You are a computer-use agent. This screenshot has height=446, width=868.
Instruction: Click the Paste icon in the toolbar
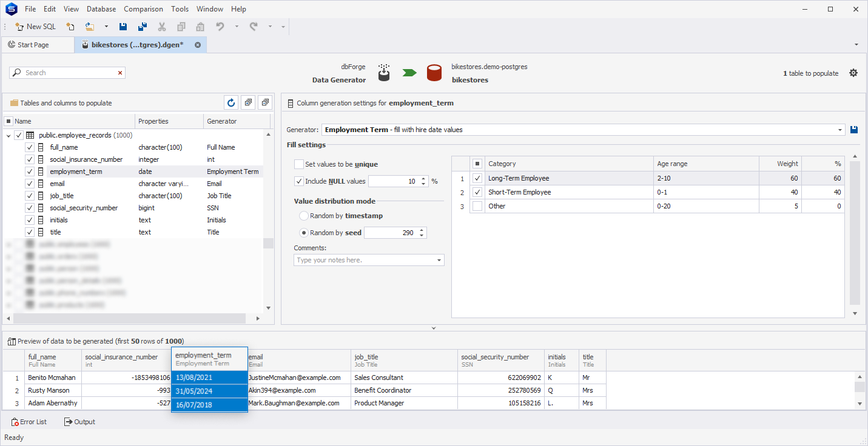200,27
